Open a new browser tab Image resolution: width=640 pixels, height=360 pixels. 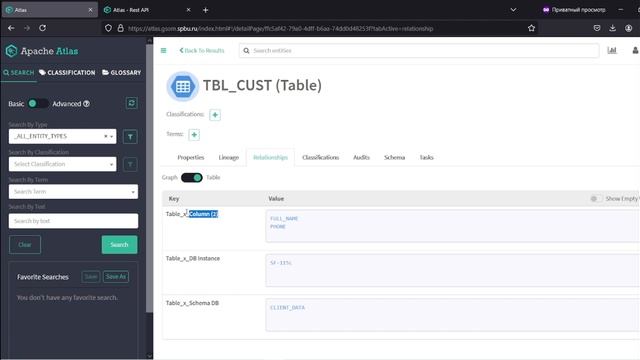click(x=206, y=10)
